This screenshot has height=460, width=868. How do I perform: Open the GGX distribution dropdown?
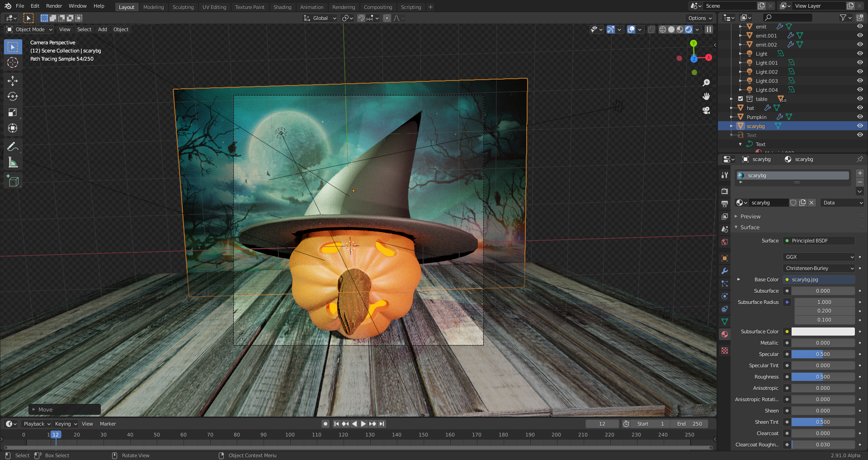tap(819, 257)
